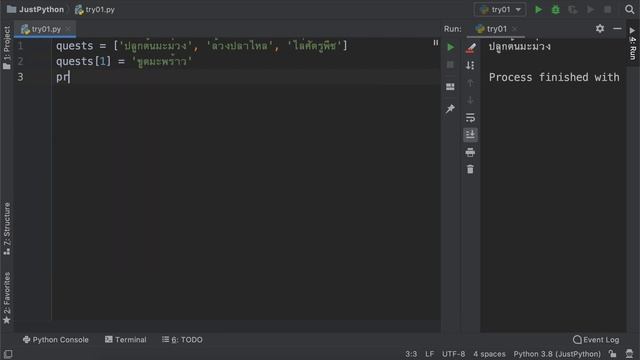Go down the stack trace
This screenshot has height=360, width=640.
tap(470, 100)
